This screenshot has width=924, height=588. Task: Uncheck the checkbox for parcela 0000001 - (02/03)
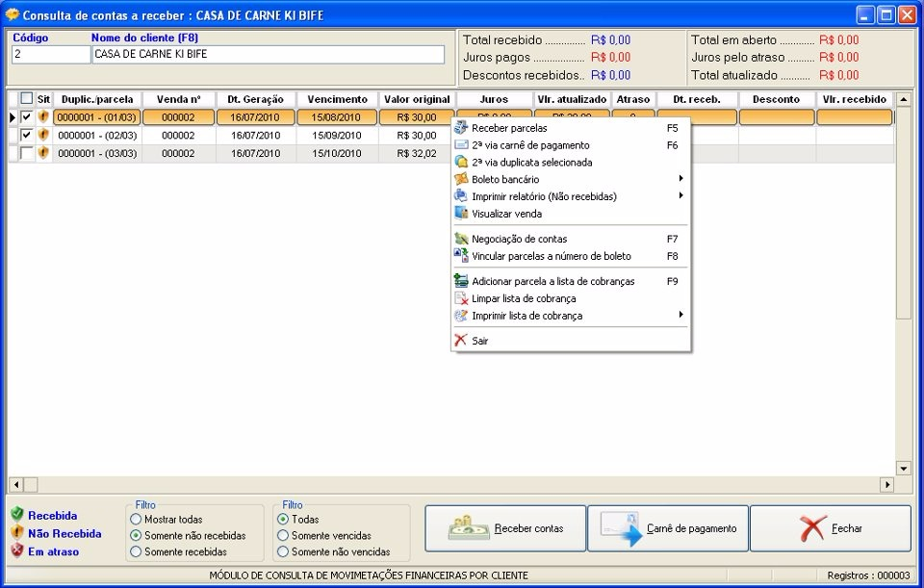[x=27, y=135]
